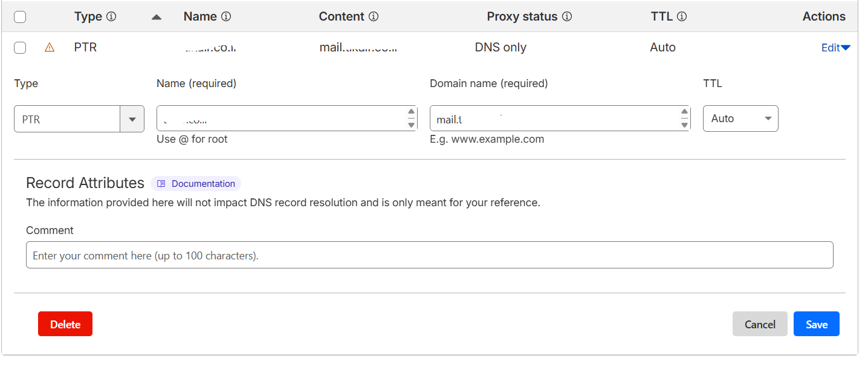Screen dimensions: 868x367
Task: Click the orange warning triangle on PTR row
Action: [x=50, y=48]
